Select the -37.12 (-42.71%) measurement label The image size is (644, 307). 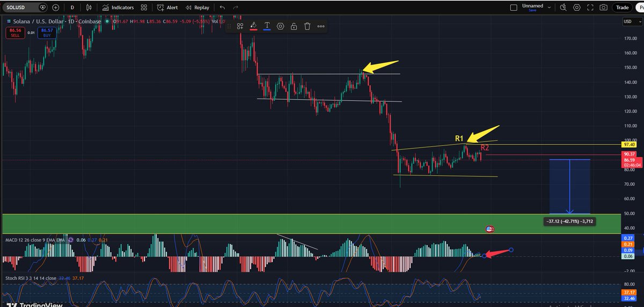coord(569,221)
